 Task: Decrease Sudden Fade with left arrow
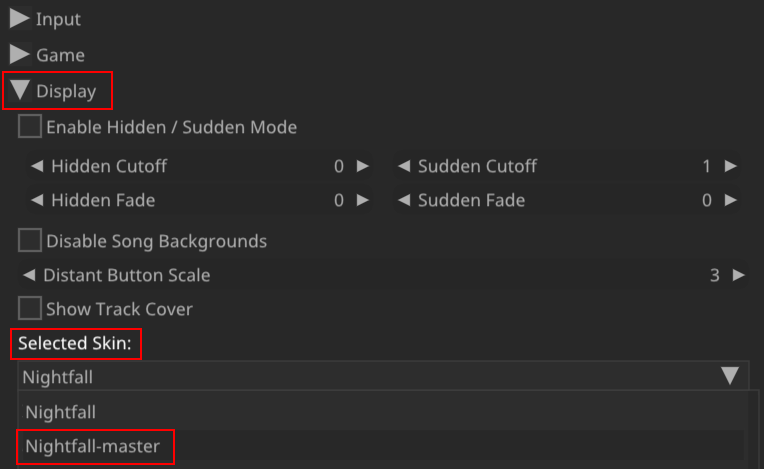404,201
